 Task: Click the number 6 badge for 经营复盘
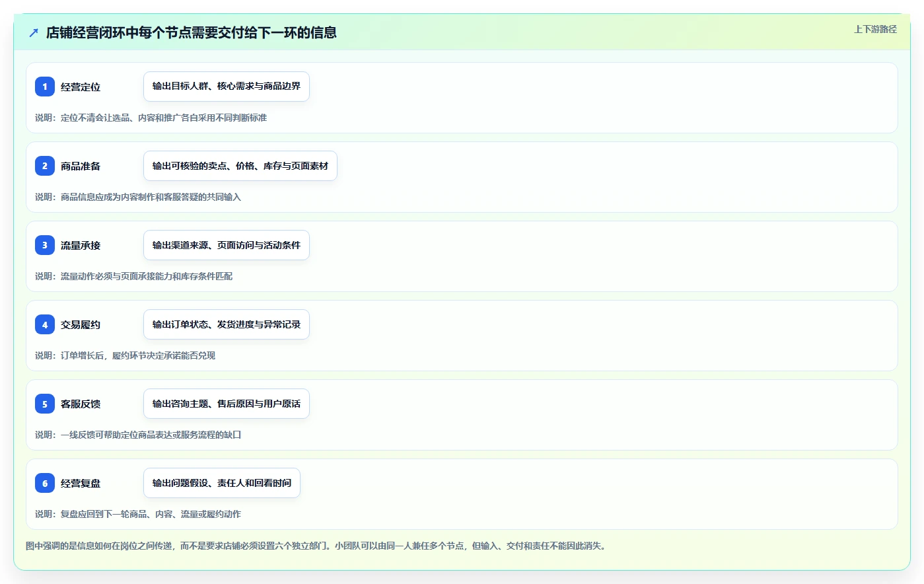pyautogui.click(x=45, y=483)
